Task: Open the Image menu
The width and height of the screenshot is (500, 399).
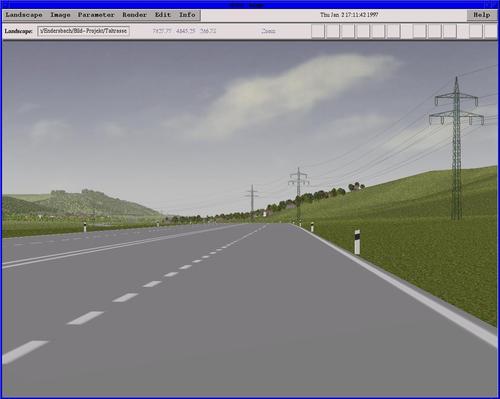Action: (x=60, y=15)
